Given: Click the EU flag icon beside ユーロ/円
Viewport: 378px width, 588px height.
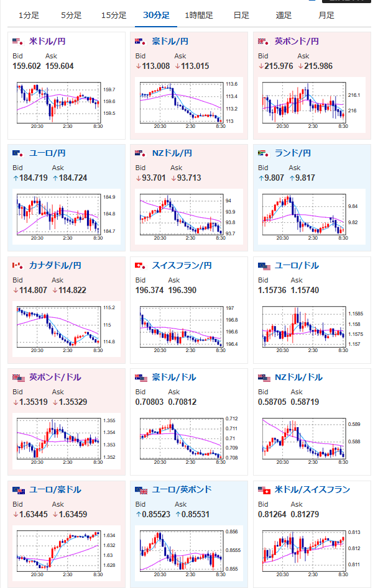Looking at the screenshot, I should 18,153.
